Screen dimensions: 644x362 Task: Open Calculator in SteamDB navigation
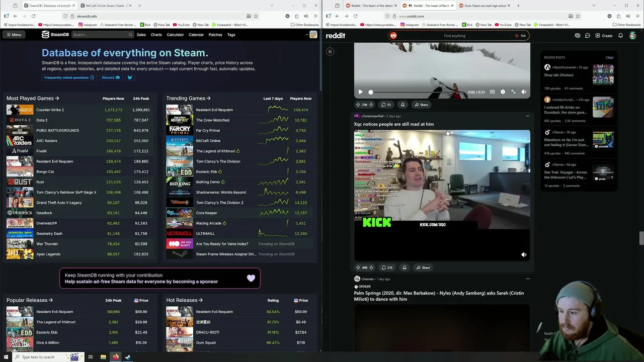pos(175,35)
